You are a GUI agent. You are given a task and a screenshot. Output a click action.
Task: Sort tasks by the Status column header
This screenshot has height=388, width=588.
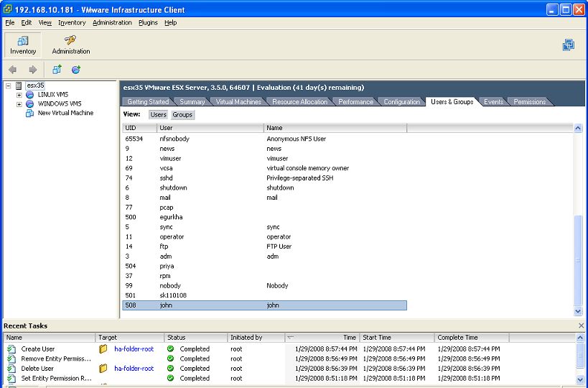(x=196, y=338)
